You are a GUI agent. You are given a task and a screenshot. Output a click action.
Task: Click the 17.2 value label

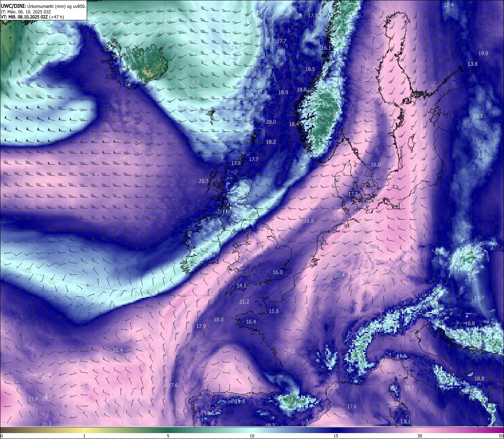(x=353, y=194)
